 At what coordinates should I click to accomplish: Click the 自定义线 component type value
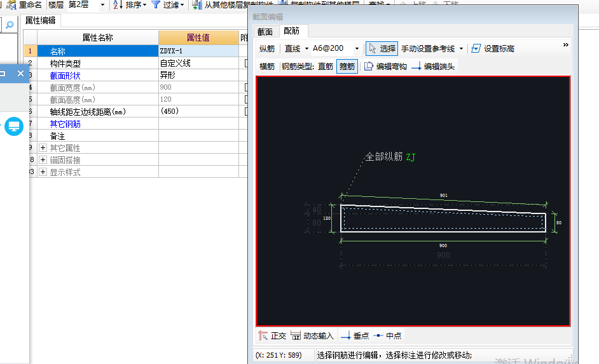(198, 63)
